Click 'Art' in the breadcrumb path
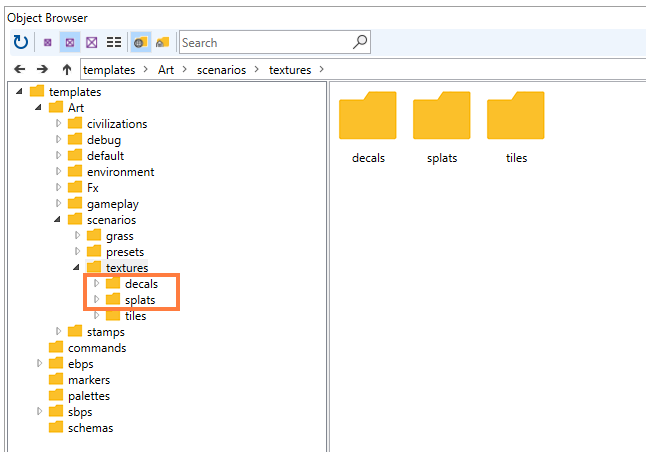Image resolution: width=646 pixels, height=452 pixels. 166,70
